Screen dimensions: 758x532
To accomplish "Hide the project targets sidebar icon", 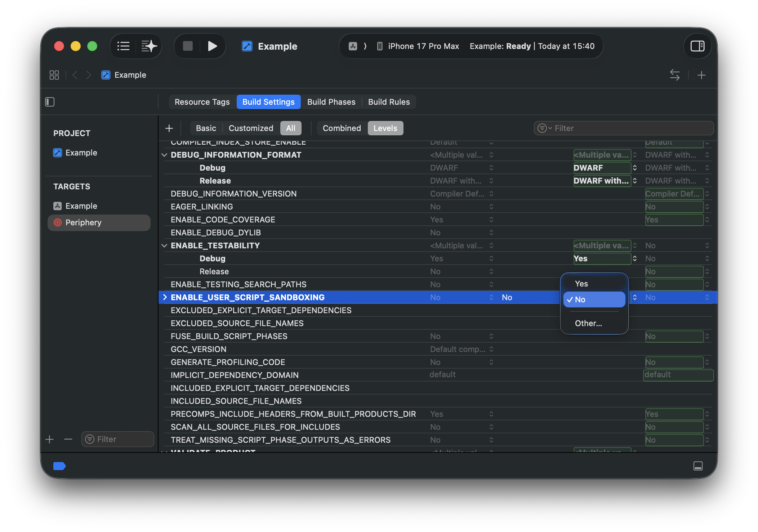I will pyautogui.click(x=50, y=102).
